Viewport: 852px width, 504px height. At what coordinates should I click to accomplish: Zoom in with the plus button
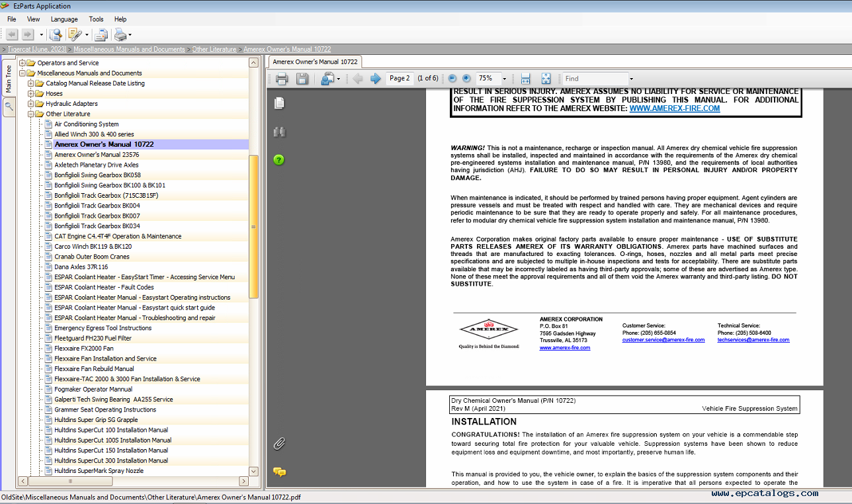click(466, 79)
